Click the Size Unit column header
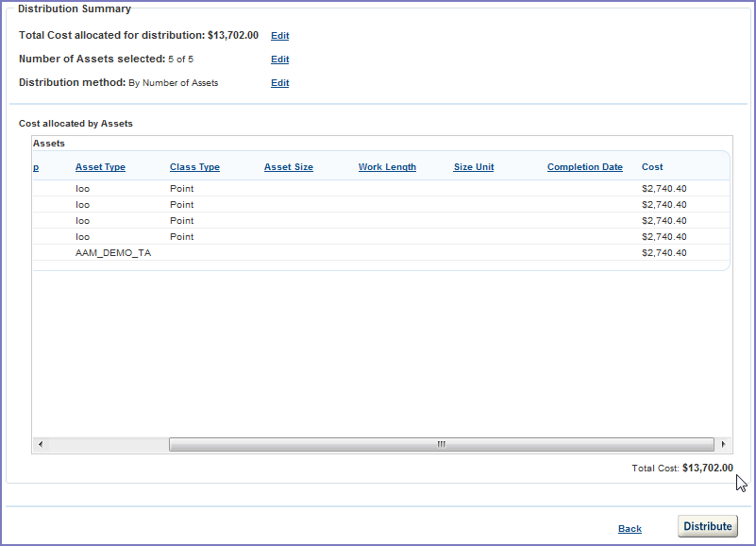Viewport: 756px width, 546px height. click(473, 167)
